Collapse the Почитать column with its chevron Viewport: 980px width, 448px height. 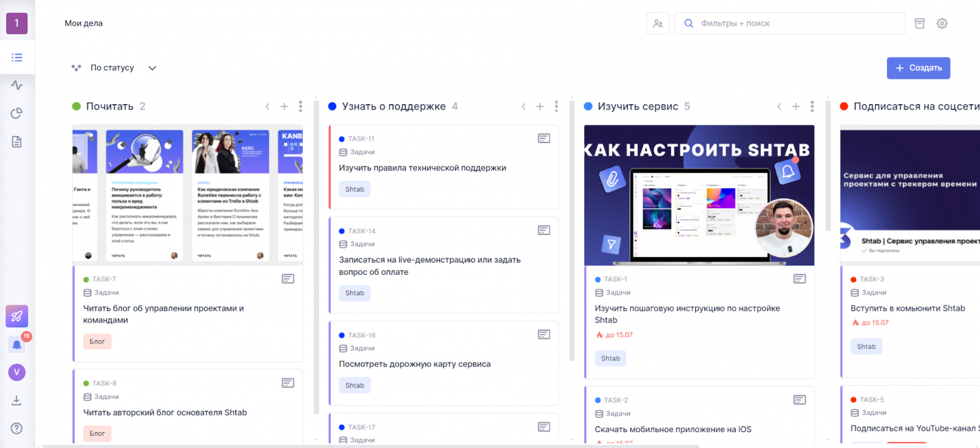[x=268, y=106]
